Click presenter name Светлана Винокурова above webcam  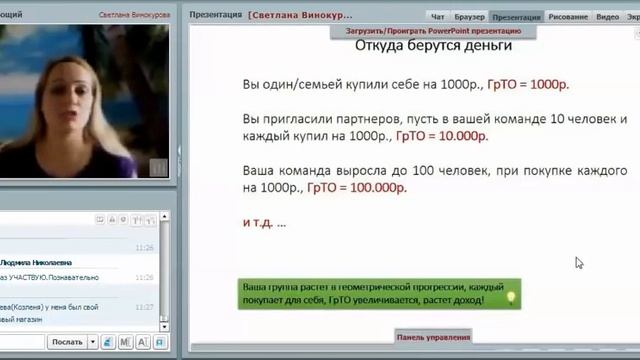(x=134, y=15)
